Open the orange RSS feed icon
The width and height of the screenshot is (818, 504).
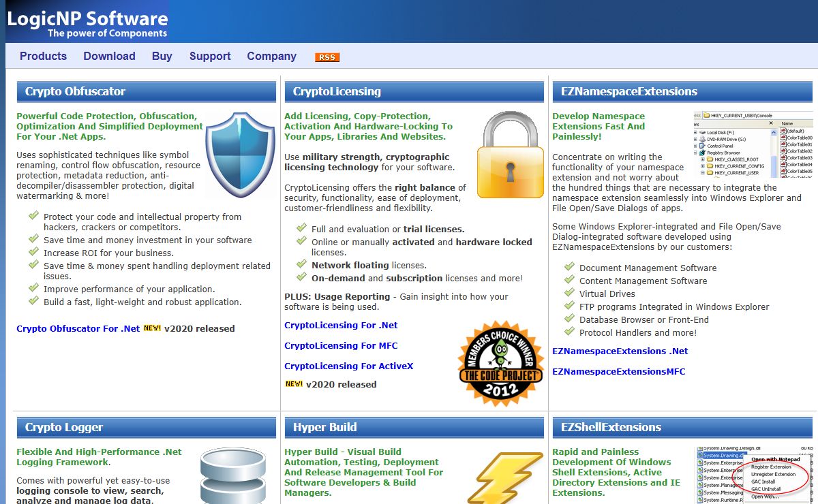[x=327, y=57]
